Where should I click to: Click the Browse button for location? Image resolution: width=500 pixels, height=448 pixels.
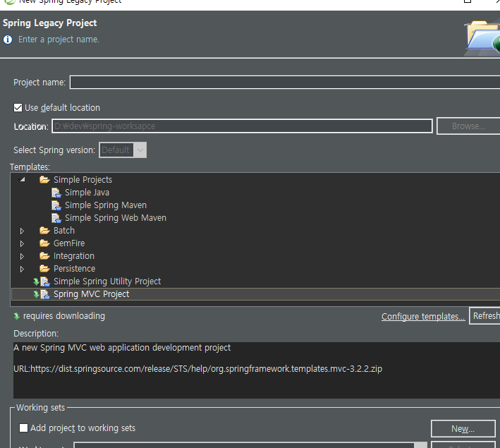click(x=468, y=126)
